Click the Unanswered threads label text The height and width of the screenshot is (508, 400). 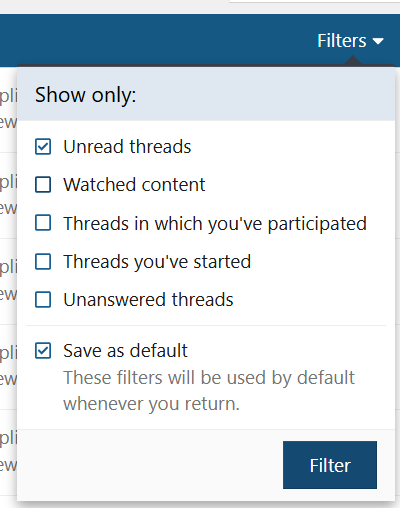[148, 299]
